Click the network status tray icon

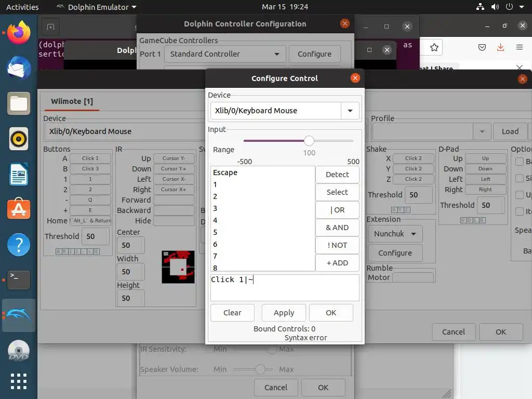pyautogui.click(x=480, y=7)
